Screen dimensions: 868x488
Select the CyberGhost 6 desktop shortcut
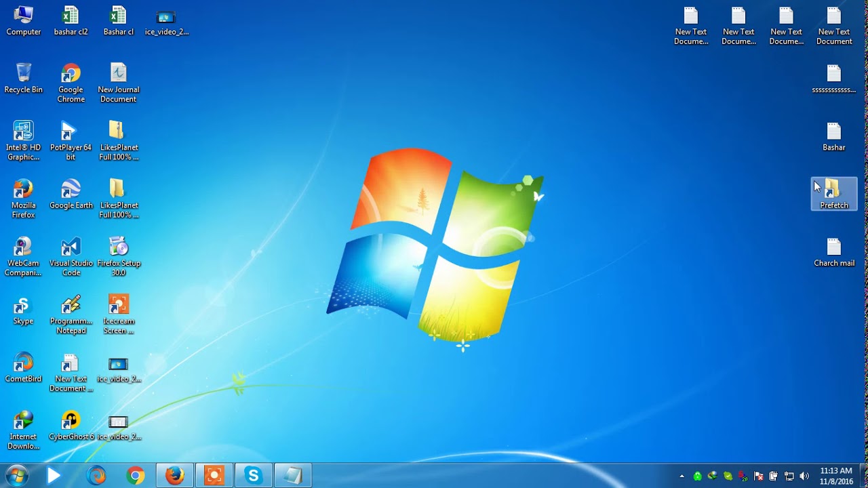(71, 426)
